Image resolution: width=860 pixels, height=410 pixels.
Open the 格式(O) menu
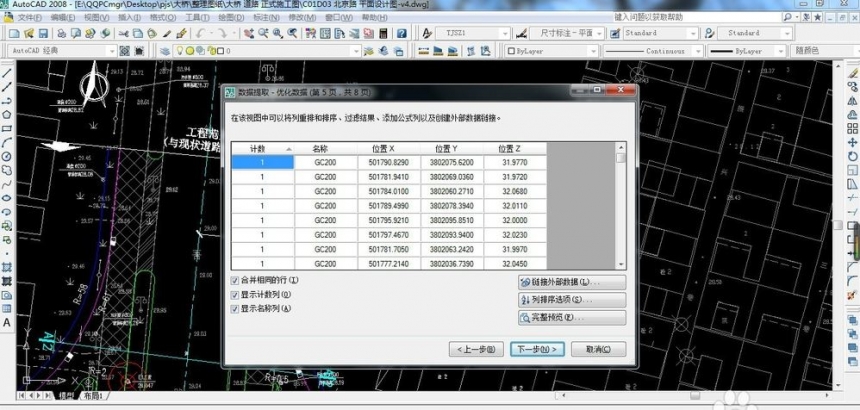point(163,18)
